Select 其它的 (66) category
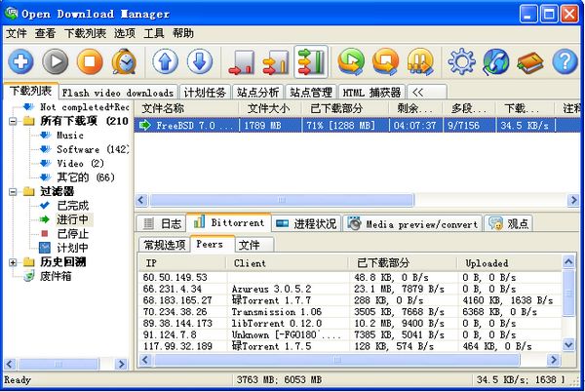 click(86, 177)
